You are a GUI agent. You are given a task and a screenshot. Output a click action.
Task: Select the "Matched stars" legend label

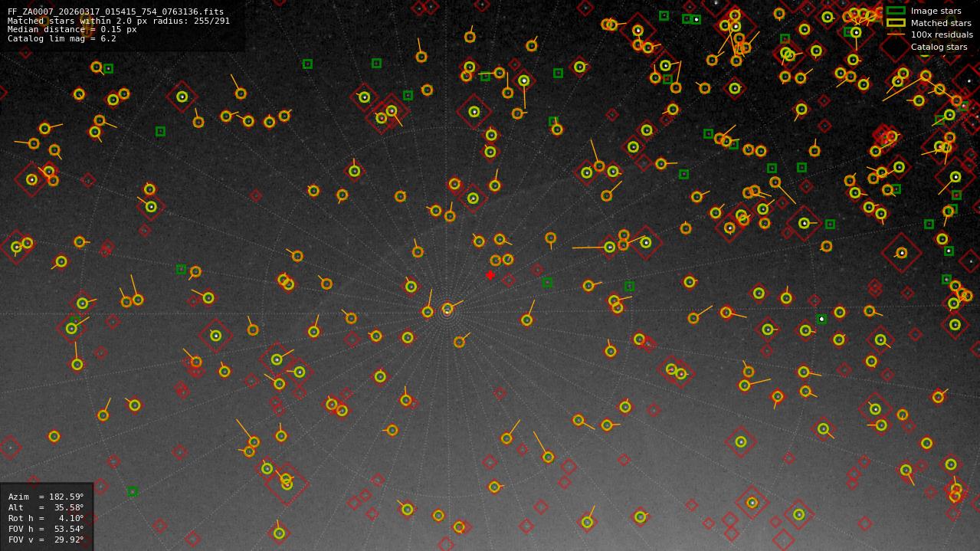click(x=941, y=23)
